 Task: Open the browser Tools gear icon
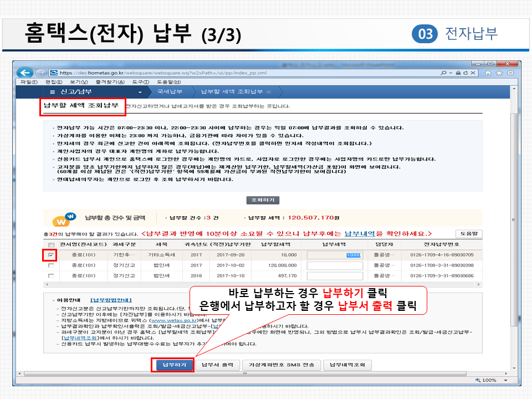pos(510,73)
